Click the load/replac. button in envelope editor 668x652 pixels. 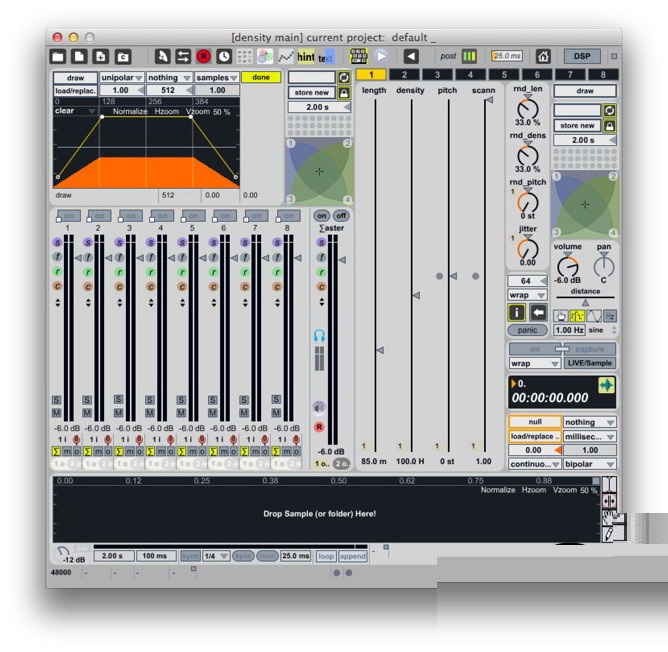pos(75,90)
